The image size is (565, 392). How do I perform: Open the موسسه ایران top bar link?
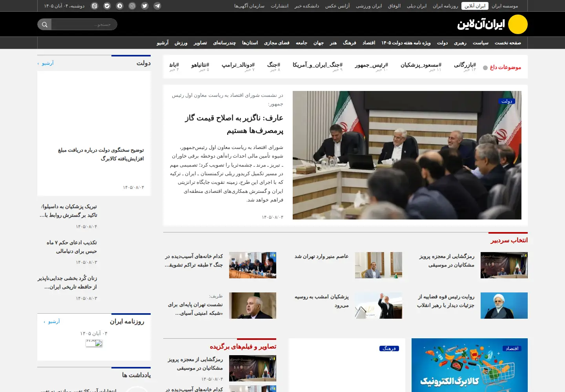[x=505, y=6]
